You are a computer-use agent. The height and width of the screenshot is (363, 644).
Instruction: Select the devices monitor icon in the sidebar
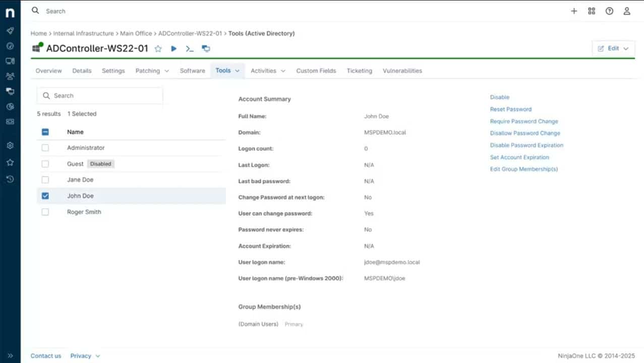(10, 61)
